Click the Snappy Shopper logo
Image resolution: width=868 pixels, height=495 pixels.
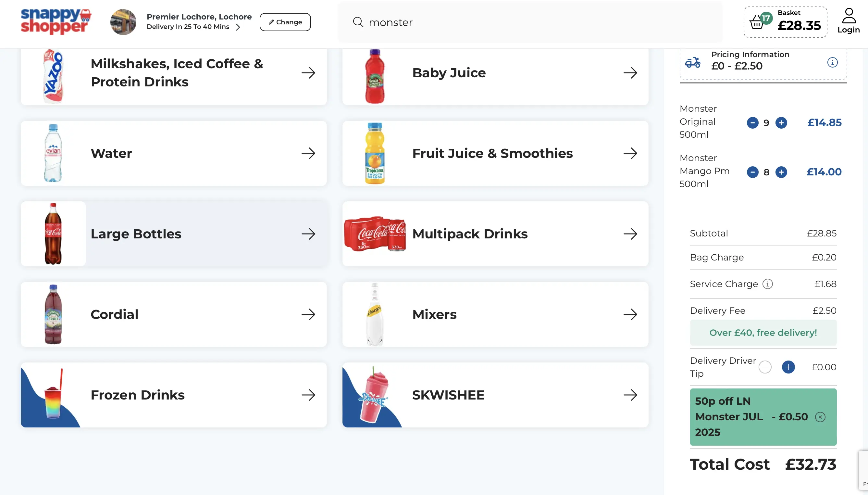(x=56, y=21)
